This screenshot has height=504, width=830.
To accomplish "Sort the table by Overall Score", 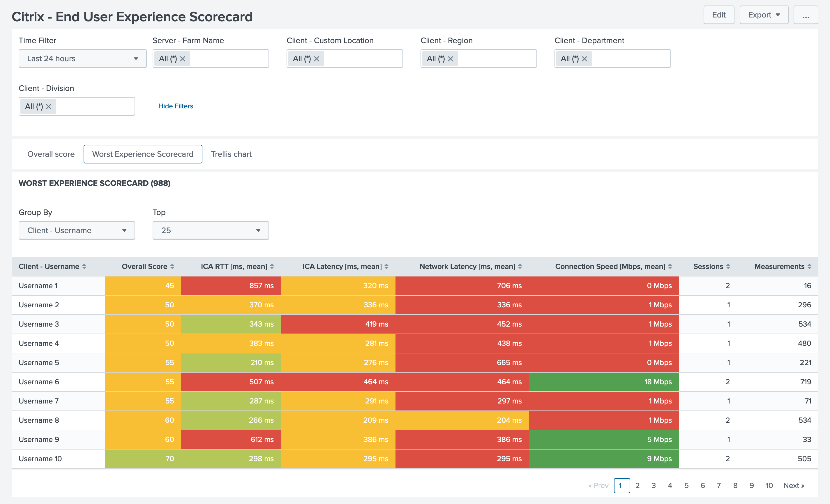I will click(173, 266).
